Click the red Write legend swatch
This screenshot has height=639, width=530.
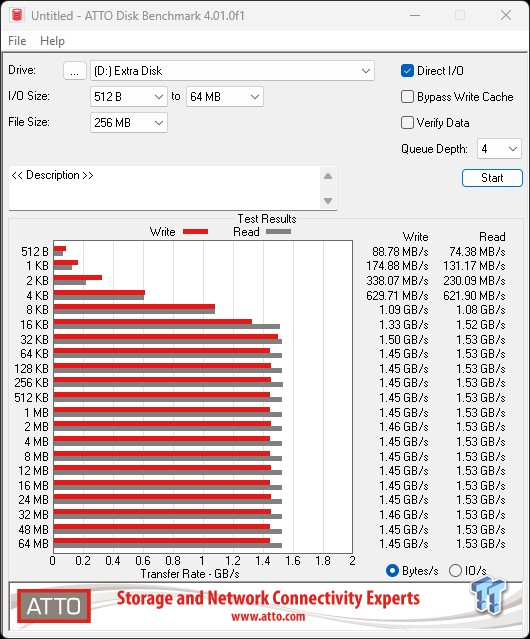(x=196, y=231)
